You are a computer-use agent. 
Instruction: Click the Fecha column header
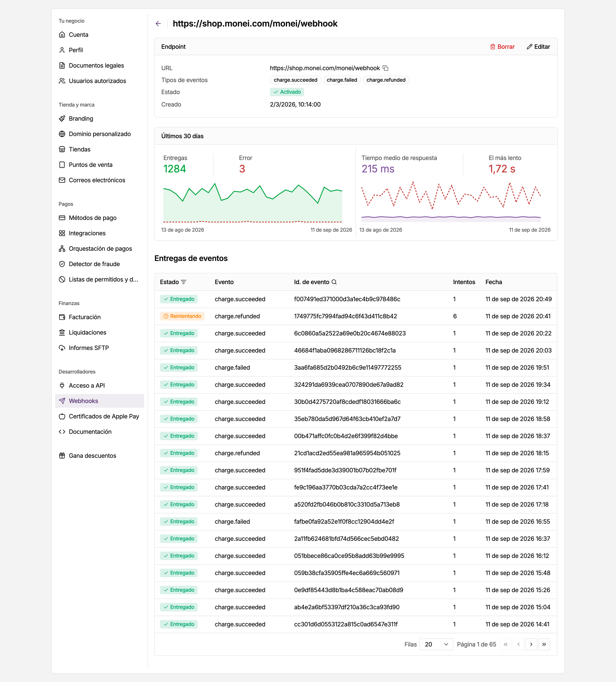pos(493,282)
